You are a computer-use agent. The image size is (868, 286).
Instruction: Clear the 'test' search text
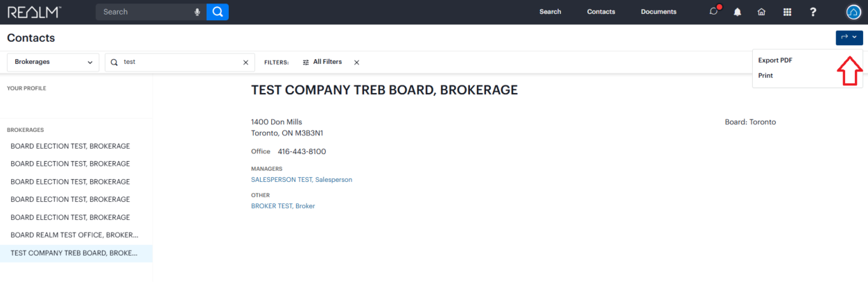[245, 62]
